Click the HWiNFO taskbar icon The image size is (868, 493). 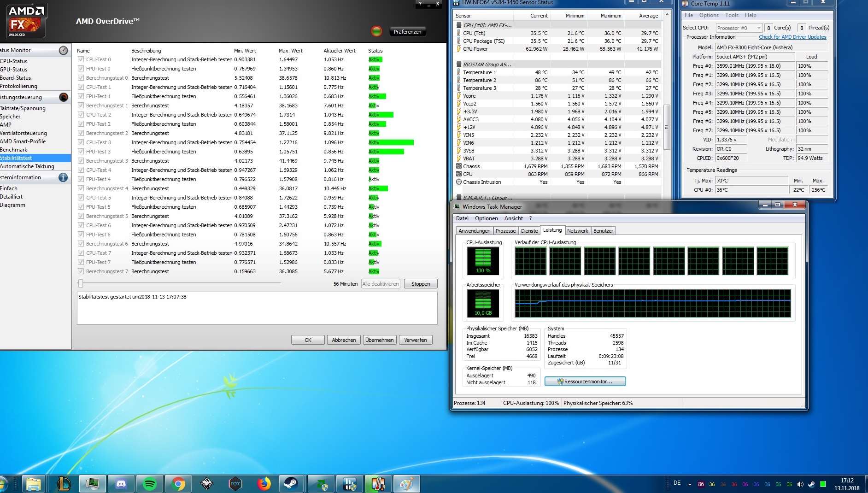[x=350, y=484]
